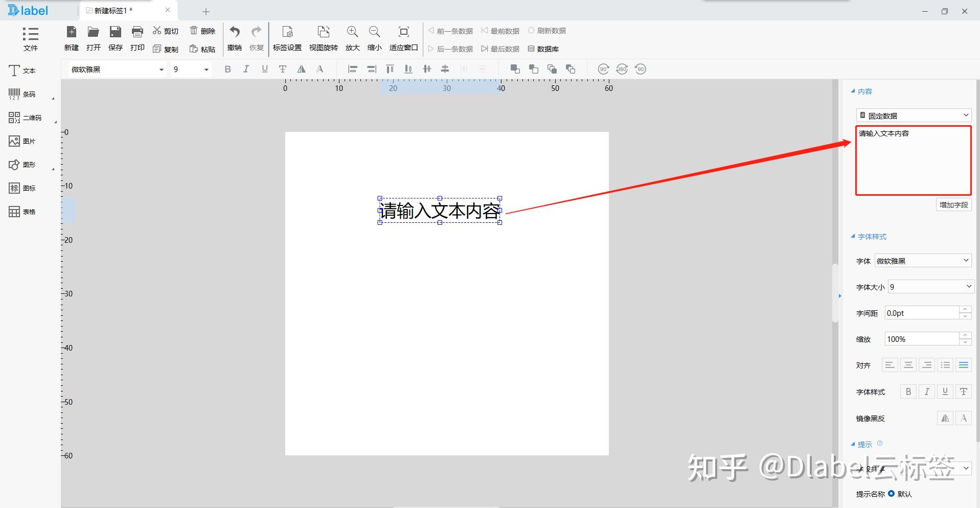Screen dimensions: 980x508
Task: Toggle underline in the top formatting toolbar
Action: [x=264, y=69]
